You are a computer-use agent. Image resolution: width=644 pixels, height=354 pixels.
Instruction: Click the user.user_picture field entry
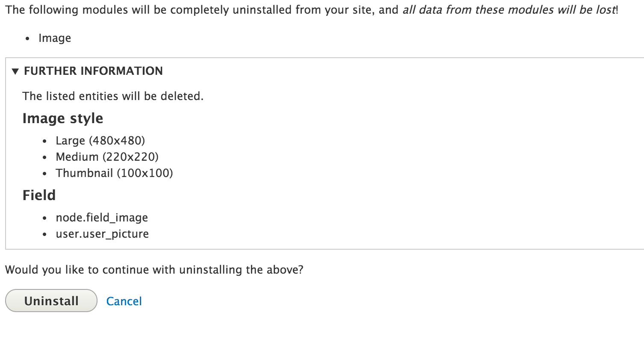pos(102,234)
